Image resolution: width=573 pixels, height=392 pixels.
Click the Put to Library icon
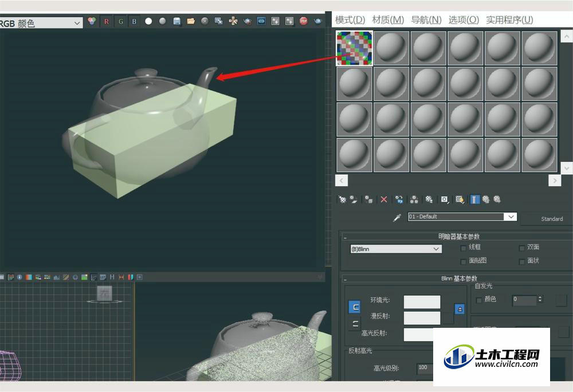point(429,199)
